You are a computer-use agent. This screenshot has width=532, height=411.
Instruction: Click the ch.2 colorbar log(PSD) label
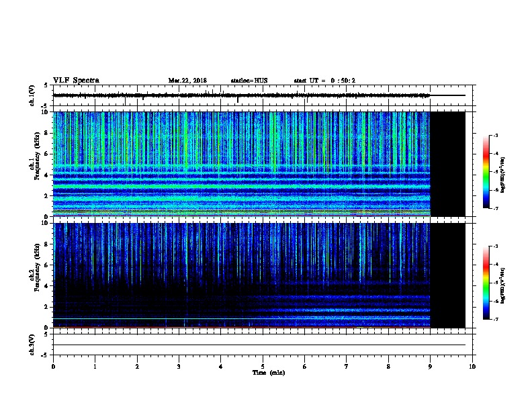point(503,285)
